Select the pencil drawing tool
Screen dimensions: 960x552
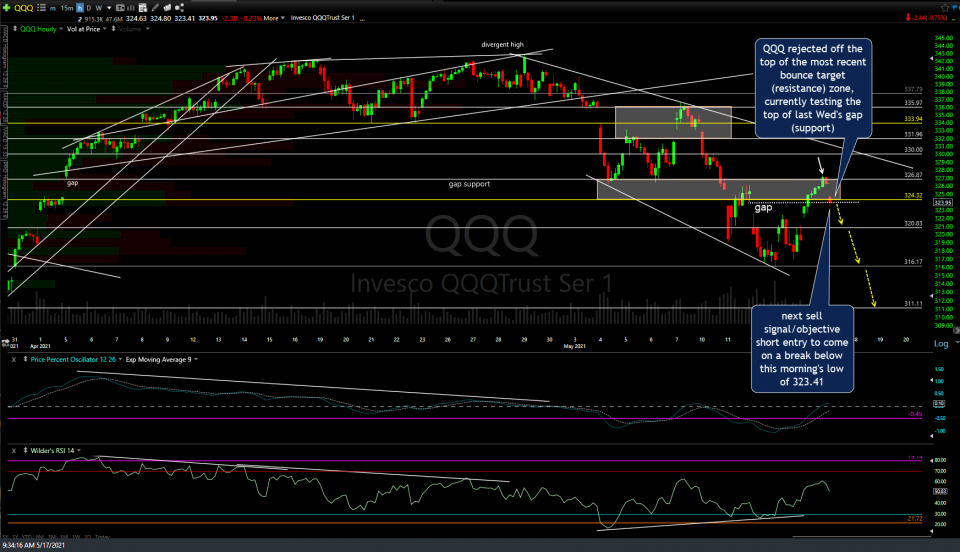[156, 7]
